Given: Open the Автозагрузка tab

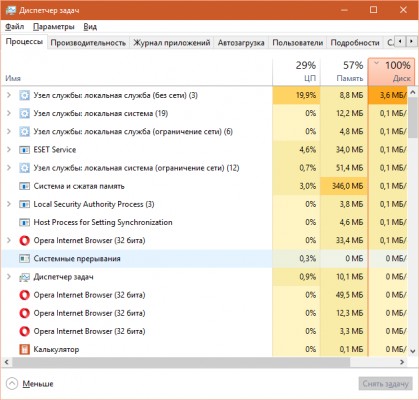Looking at the screenshot, I should coord(241,43).
